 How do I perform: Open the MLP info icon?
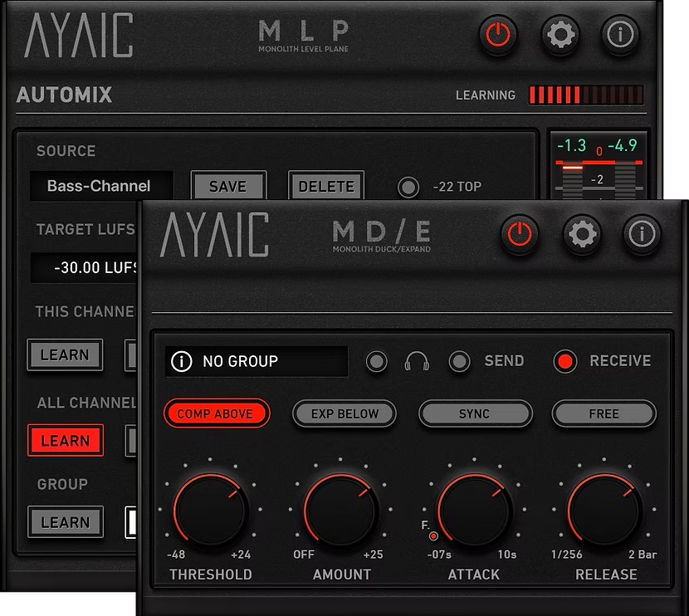(620, 36)
